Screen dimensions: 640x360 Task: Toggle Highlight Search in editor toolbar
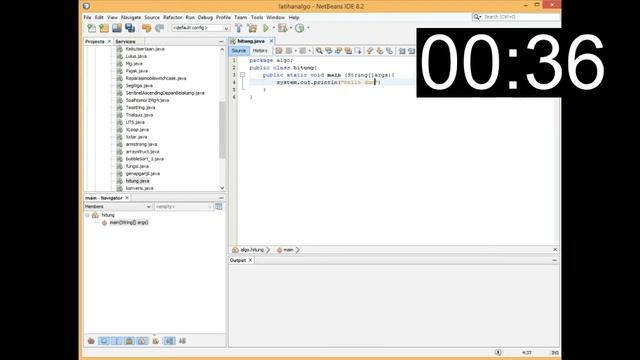click(x=348, y=51)
